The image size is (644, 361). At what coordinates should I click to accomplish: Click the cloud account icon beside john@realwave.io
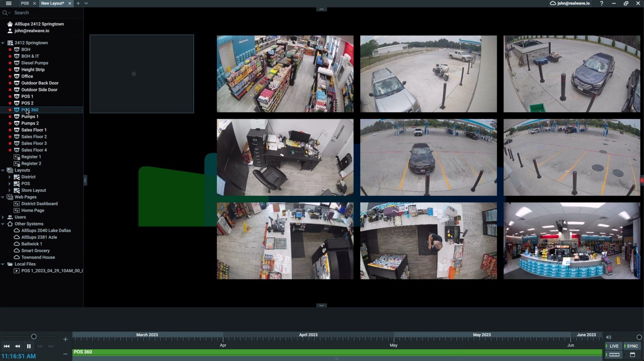pyautogui.click(x=553, y=3)
